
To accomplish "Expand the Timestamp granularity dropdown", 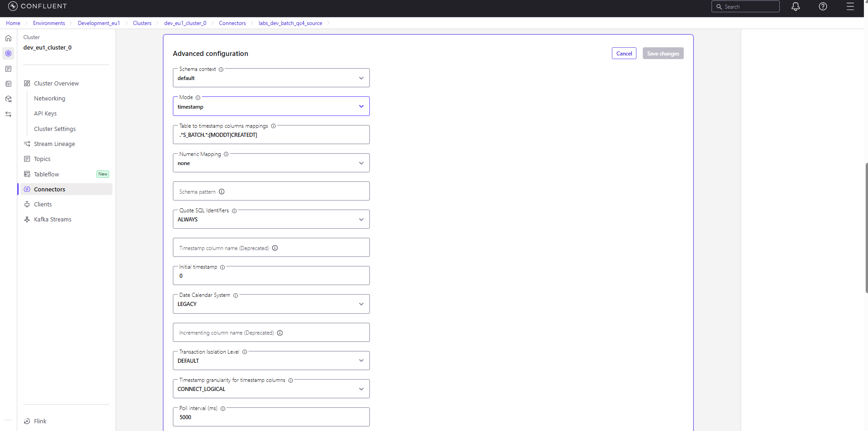I will point(271,389).
